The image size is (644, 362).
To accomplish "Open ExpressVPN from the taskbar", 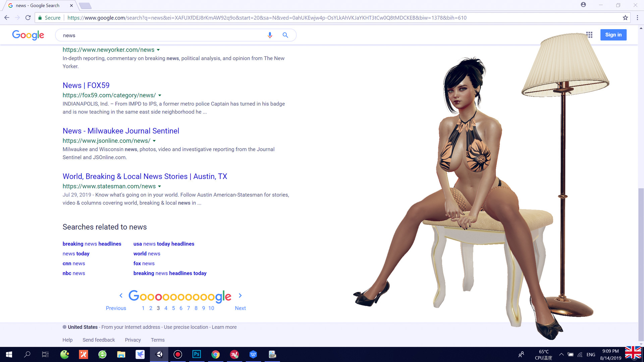I will 234,355.
